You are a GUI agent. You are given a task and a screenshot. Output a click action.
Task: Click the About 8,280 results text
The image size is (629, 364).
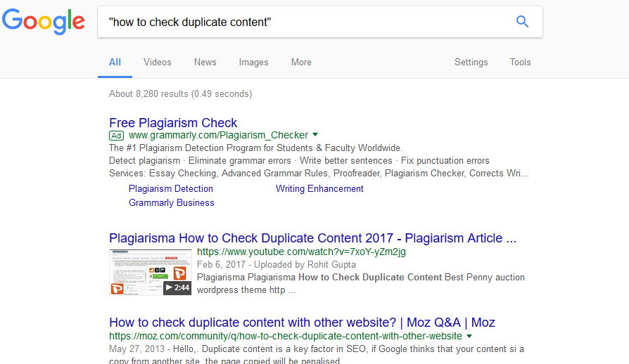pos(181,93)
